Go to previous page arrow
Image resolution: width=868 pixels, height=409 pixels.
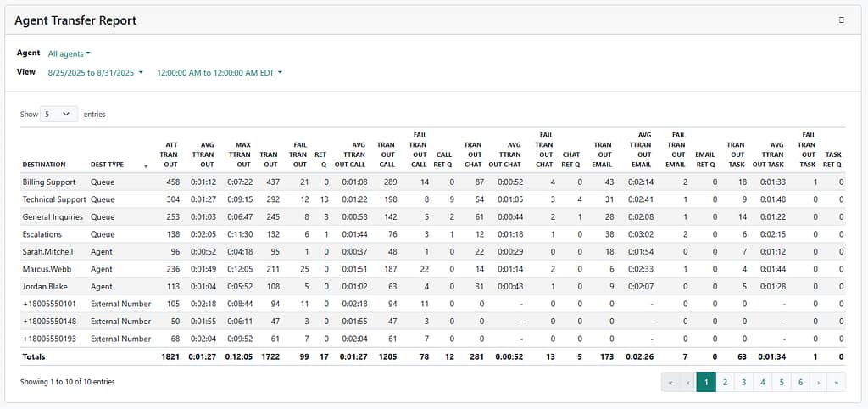(x=688, y=382)
